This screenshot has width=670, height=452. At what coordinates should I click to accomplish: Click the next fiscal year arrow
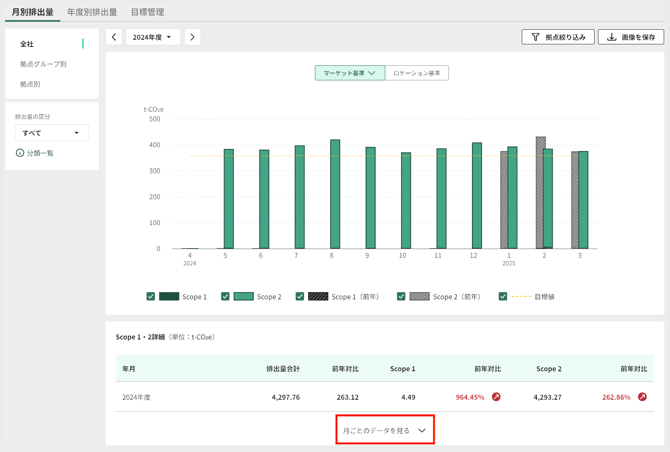(192, 37)
